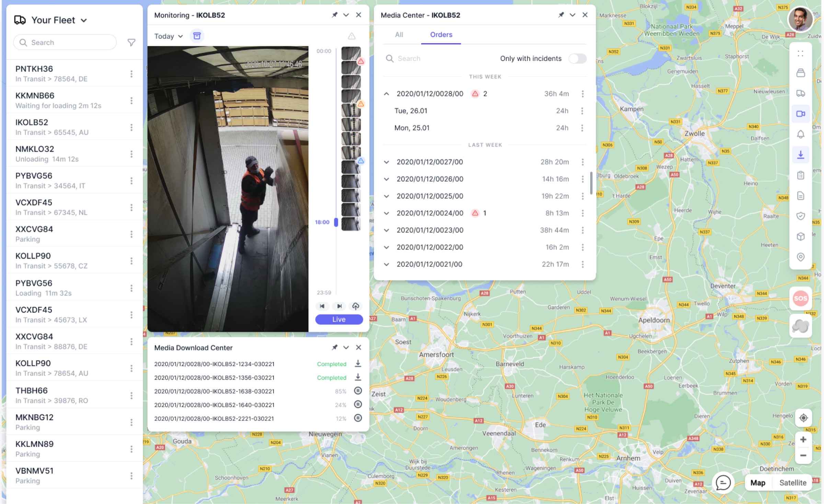This screenshot has height=504, width=824.
Task: Pause the 12% download in progress
Action: (x=358, y=418)
